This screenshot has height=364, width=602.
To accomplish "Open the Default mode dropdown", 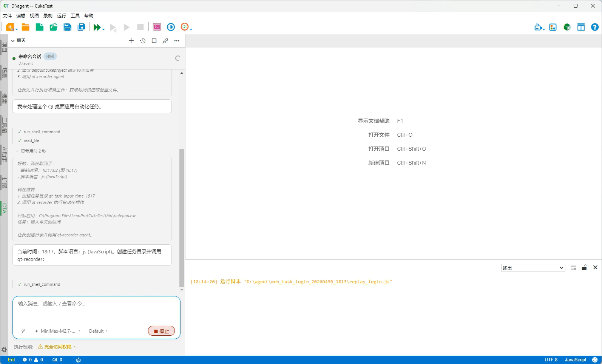I will point(98,331).
